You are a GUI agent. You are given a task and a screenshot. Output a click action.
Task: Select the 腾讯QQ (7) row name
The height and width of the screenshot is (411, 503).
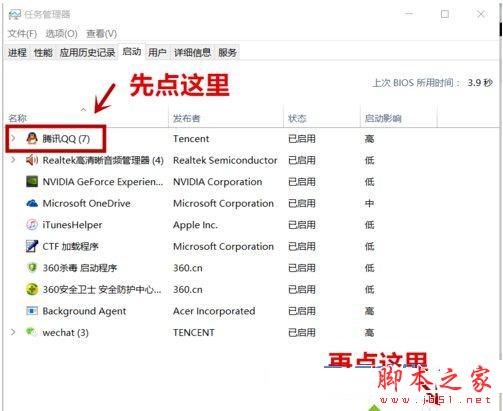(x=66, y=139)
